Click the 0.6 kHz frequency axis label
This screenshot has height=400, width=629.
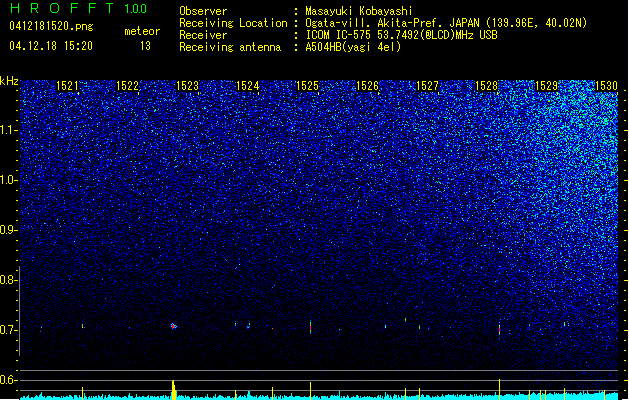[9, 380]
